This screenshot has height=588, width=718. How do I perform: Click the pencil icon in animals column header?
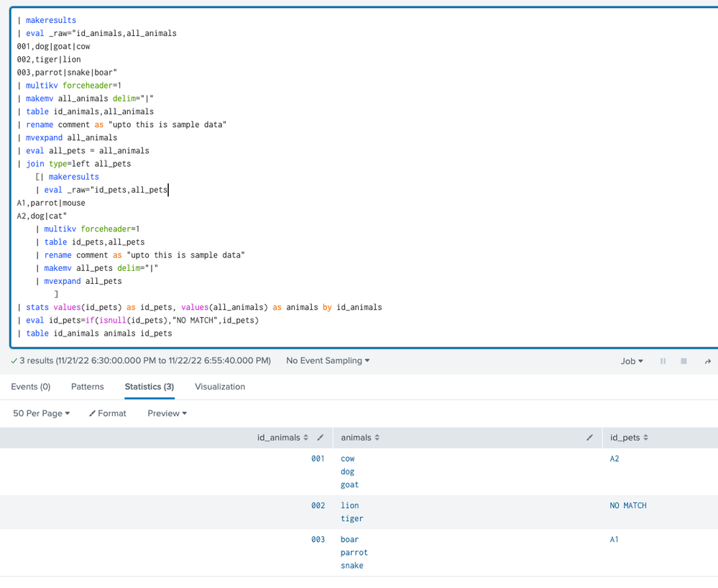coord(589,438)
